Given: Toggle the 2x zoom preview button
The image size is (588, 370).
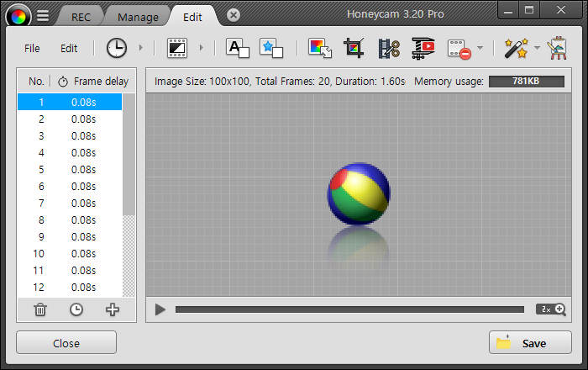Looking at the screenshot, I should coord(552,309).
